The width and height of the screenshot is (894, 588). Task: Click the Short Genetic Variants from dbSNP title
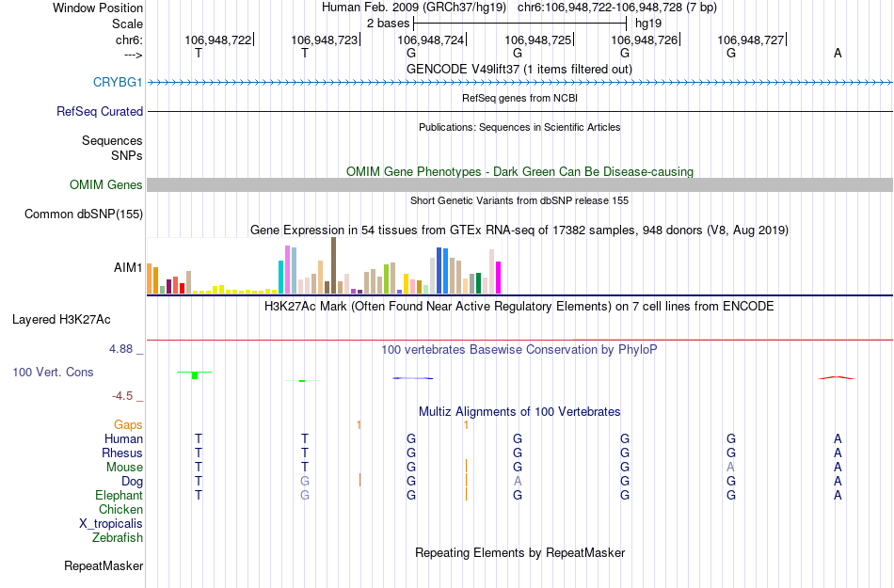519,200
